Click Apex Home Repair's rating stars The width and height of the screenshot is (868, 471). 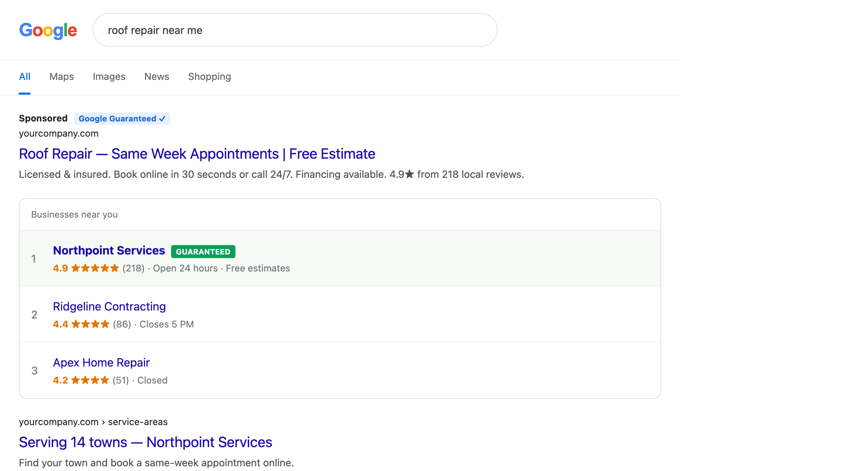tap(90, 380)
